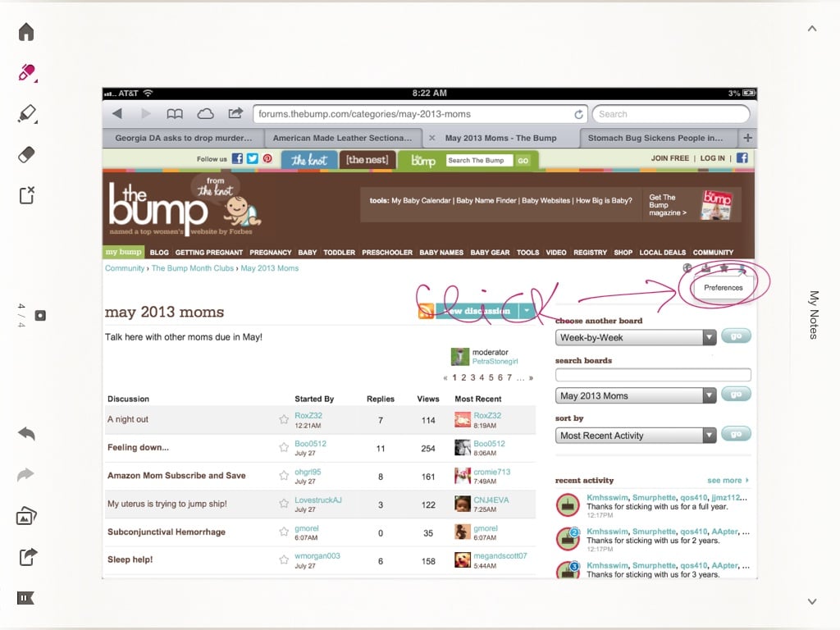Star 'Amazon Mom Subscribe and Save' discussion
This screenshot has width=840, height=630.
pyautogui.click(x=284, y=475)
